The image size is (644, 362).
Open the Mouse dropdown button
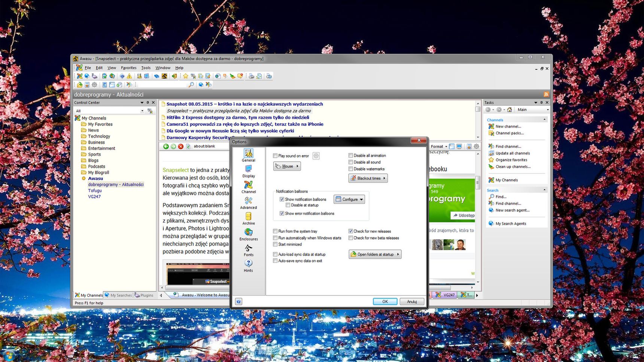(x=287, y=166)
